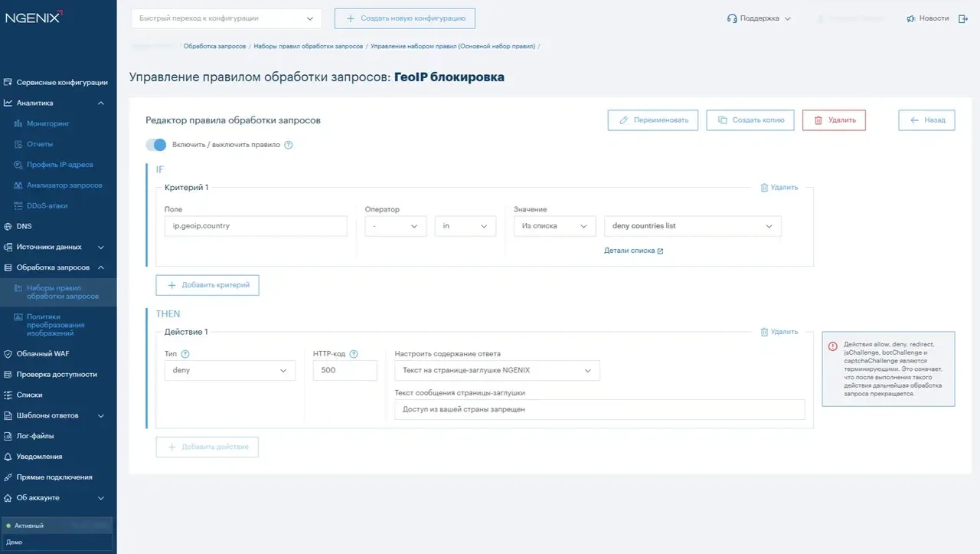This screenshot has width=980, height=554.
Task: Click the stub page message text field
Action: click(599, 409)
